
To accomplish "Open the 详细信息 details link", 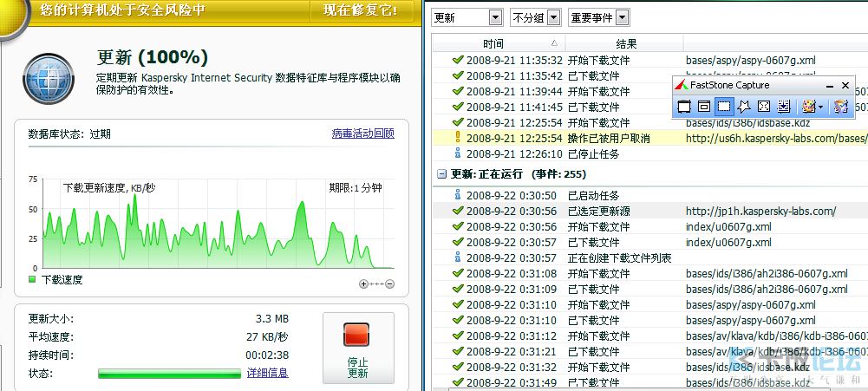I will pos(267,373).
